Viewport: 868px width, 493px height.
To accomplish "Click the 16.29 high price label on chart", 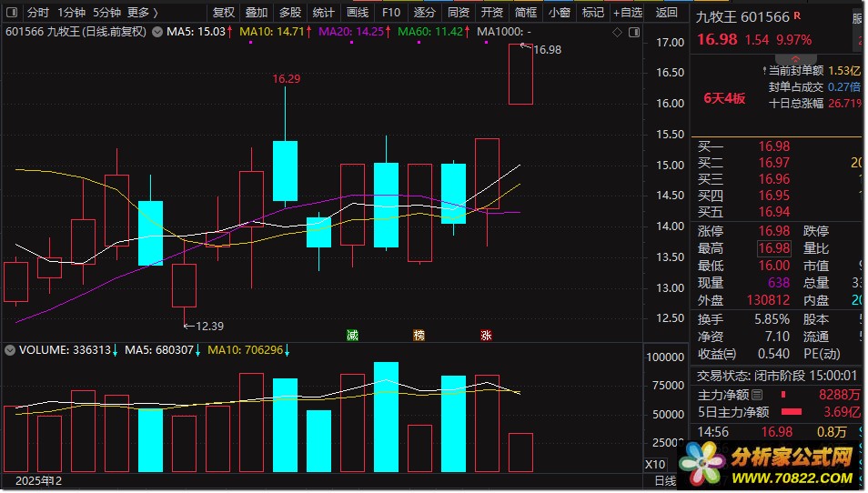I will (287, 78).
